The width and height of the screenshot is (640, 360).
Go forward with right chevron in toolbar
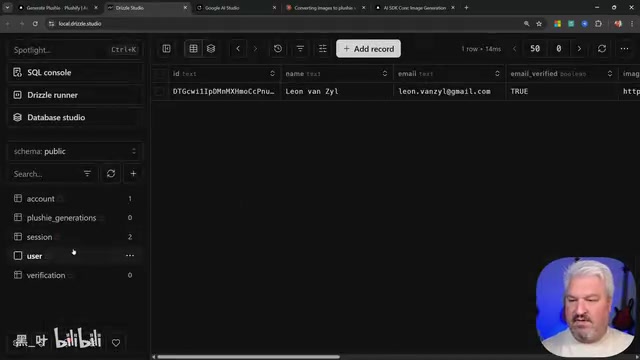256,49
